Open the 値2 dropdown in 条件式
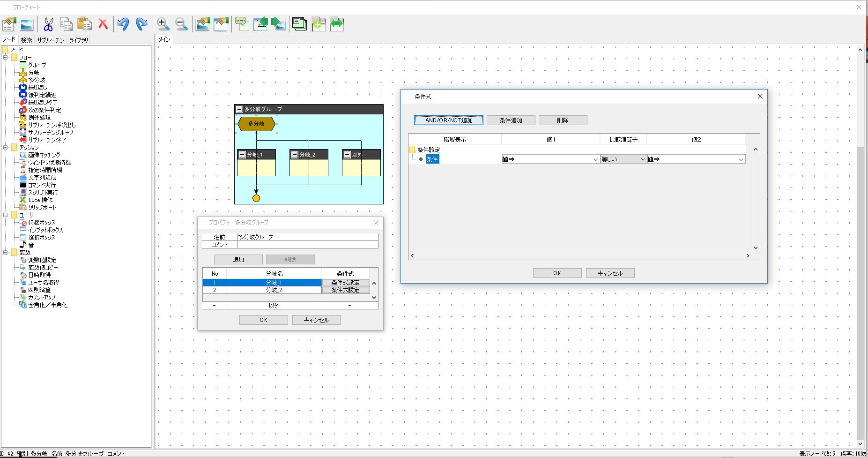Screen dimensions: 868x458 coord(741,159)
